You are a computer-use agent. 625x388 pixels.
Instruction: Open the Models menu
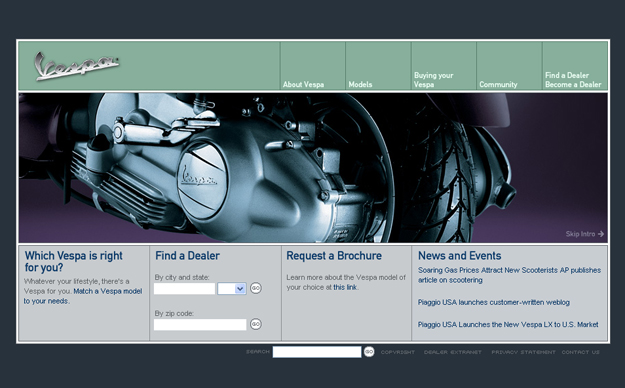coord(360,85)
